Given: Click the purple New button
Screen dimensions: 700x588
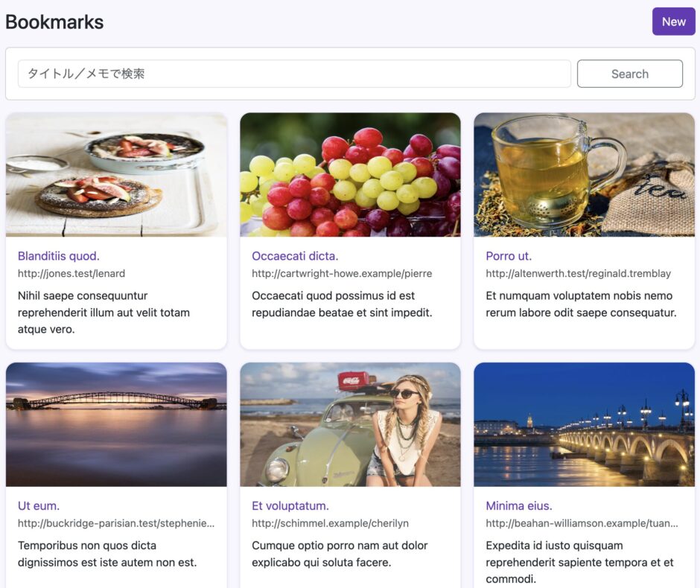Looking at the screenshot, I should coord(673,22).
